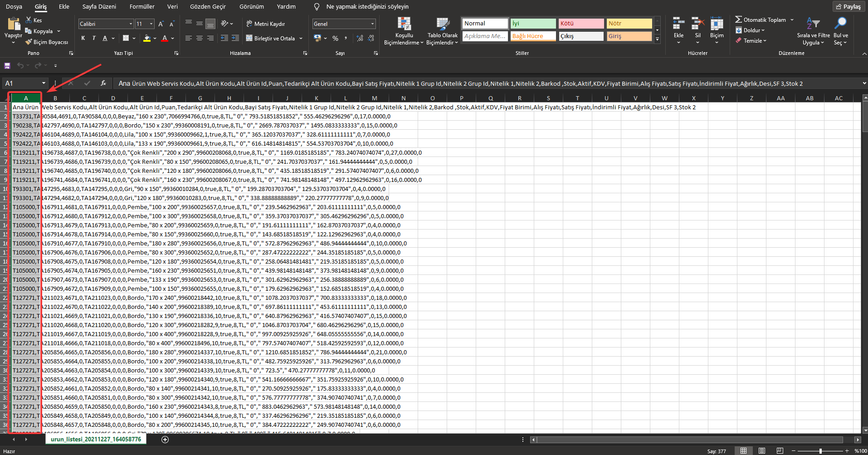Open Bul ve Seç find tool
The height and width of the screenshot is (455, 868).
[840, 31]
